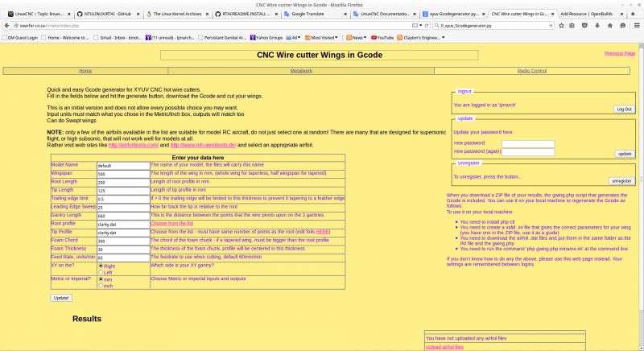Click the Log Out button
The width and height of the screenshot is (644, 351).
tap(623, 109)
